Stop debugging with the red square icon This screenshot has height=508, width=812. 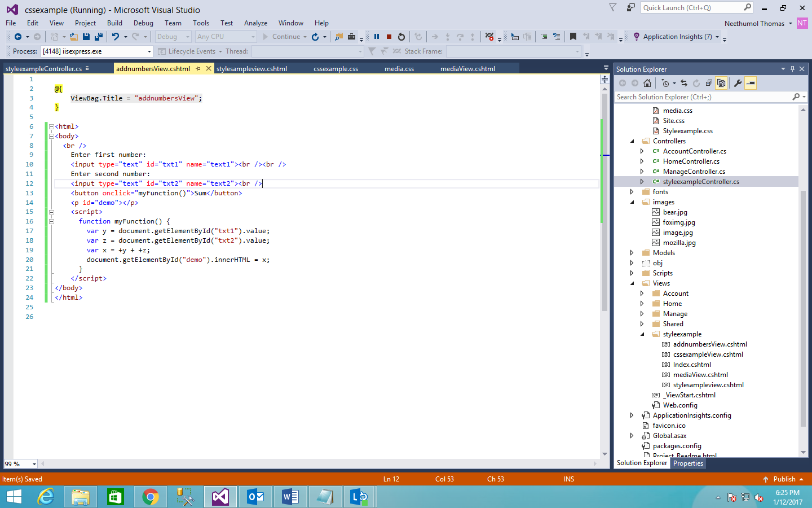pos(389,37)
